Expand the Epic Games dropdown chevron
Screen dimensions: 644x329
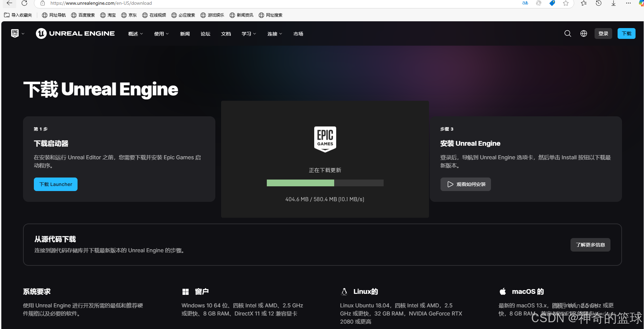click(23, 34)
